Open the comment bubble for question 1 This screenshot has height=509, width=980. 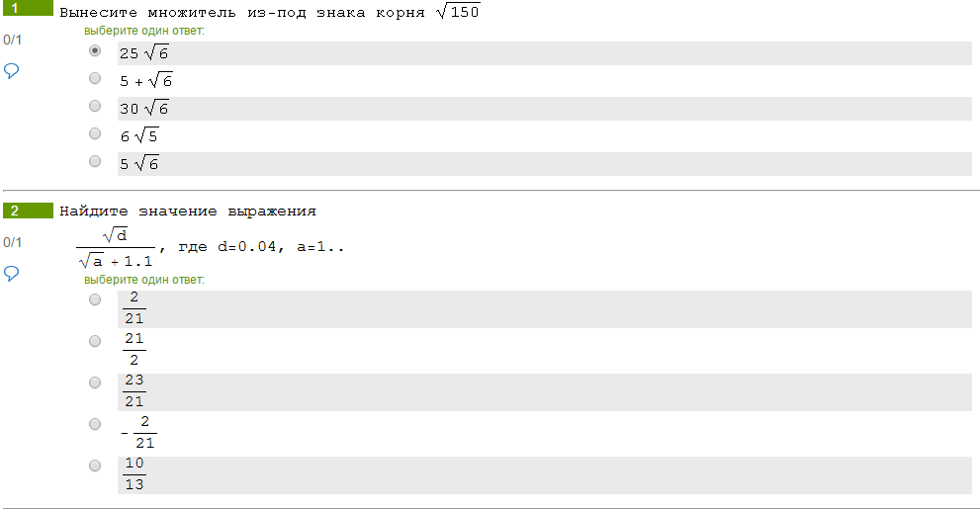pos(13,71)
